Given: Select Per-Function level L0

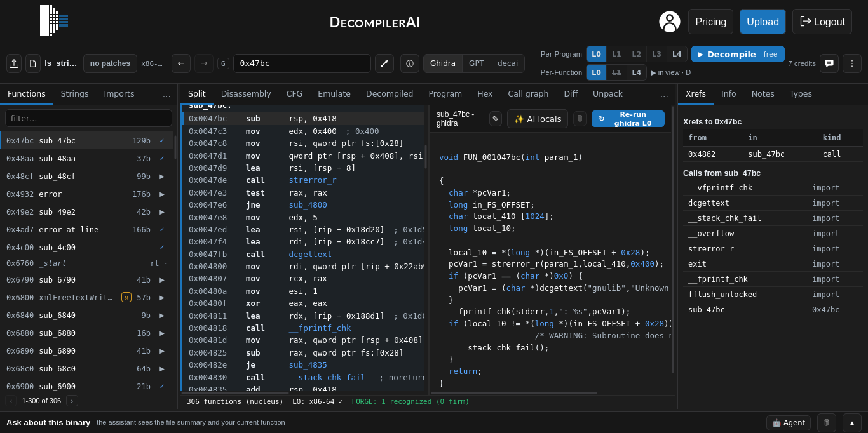Looking at the screenshot, I should [x=596, y=72].
